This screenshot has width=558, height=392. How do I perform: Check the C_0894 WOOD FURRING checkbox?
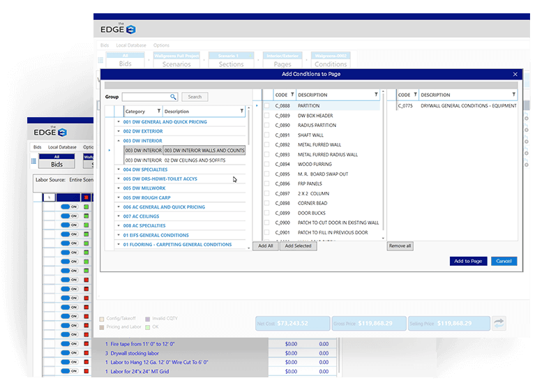(x=266, y=164)
